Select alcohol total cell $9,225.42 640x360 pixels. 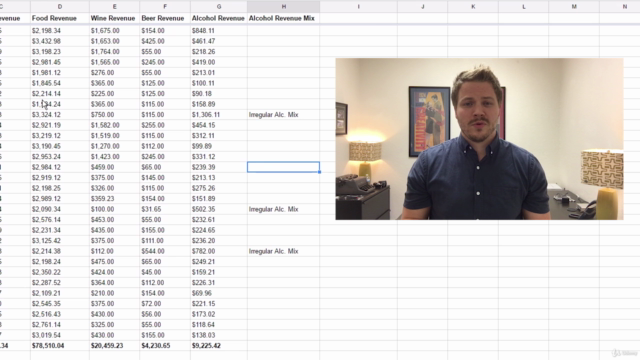pyautogui.click(x=219, y=346)
